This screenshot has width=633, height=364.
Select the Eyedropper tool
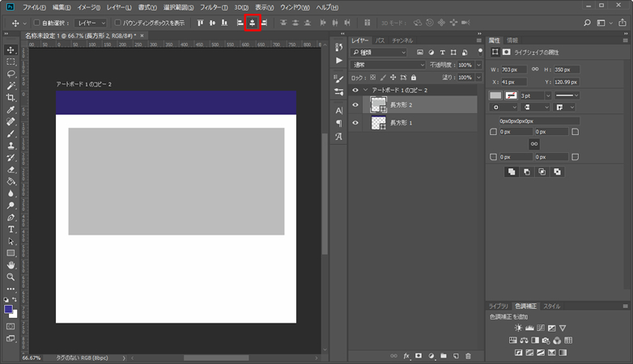[11, 110]
